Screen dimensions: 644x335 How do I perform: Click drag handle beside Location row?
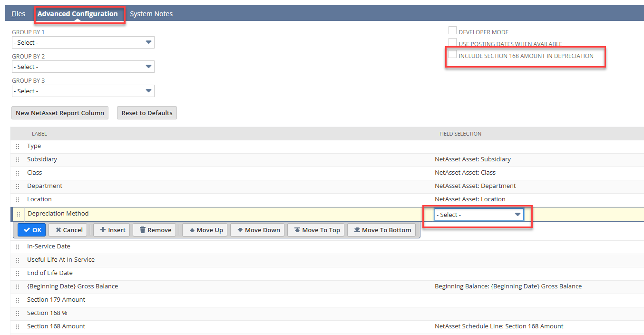[18, 200]
